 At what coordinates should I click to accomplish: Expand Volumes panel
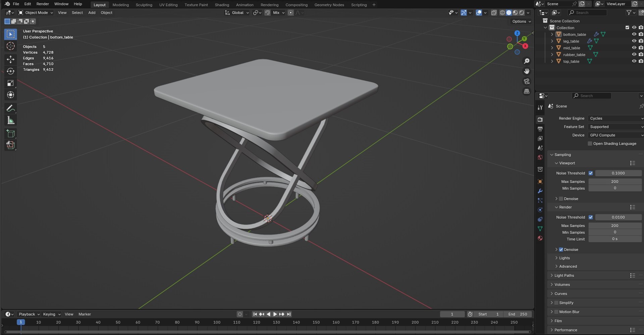[562, 284]
